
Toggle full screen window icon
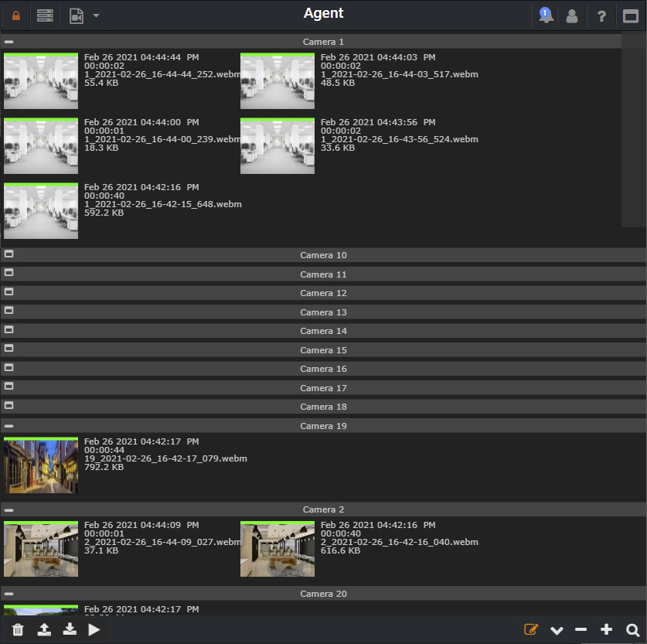(631, 16)
